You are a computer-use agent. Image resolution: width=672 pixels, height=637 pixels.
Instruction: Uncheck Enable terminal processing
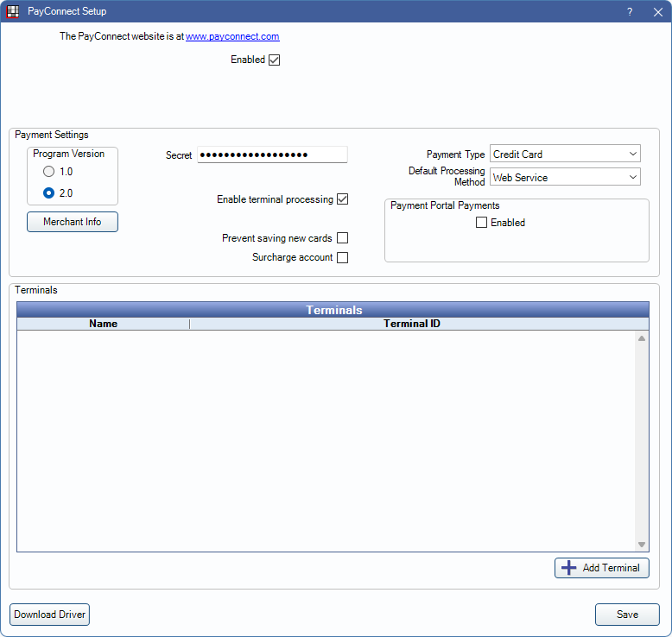click(x=343, y=199)
